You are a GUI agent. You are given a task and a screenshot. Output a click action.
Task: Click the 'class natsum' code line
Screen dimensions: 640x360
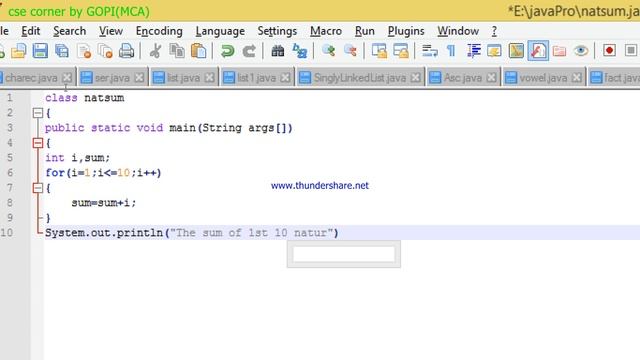(x=84, y=98)
